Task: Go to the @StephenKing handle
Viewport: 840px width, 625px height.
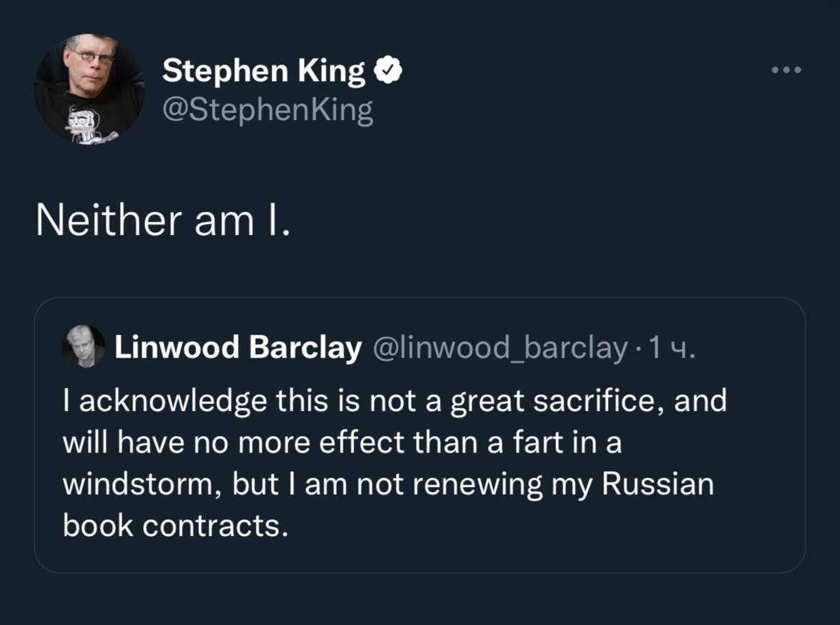Action: (x=267, y=111)
